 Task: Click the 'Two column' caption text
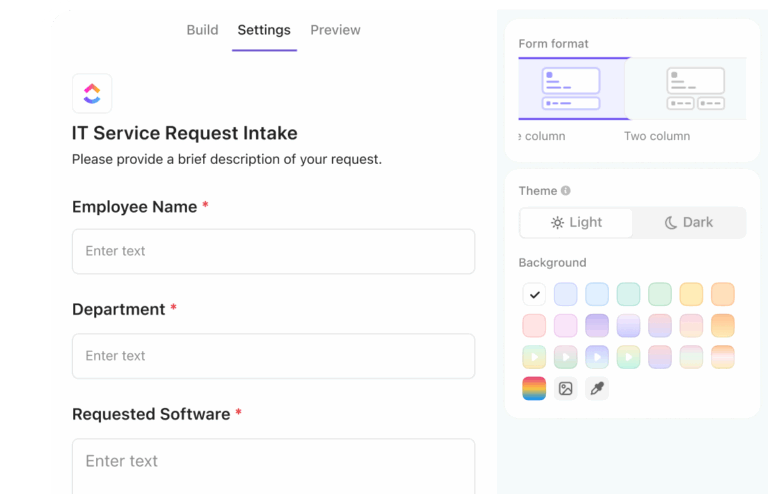pyautogui.click(x=657, y=136)
